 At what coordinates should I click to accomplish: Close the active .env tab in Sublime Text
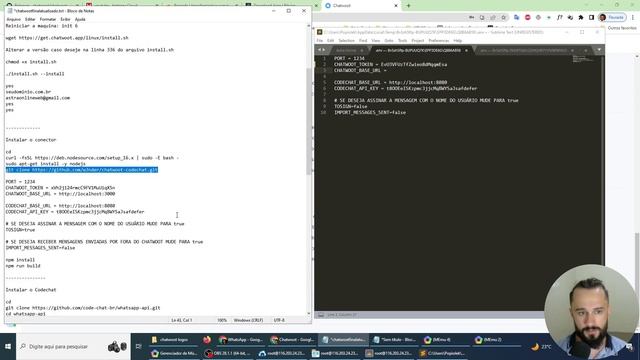[466, 50]
